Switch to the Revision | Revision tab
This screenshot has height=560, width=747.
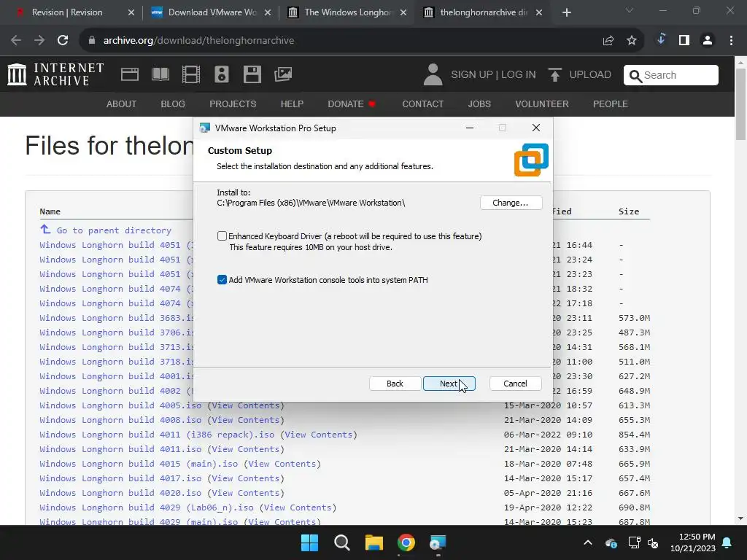coord(66,12)
